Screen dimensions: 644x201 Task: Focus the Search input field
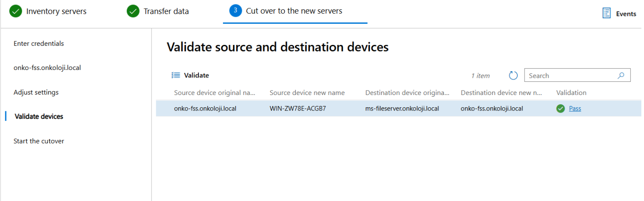(577, 75)
